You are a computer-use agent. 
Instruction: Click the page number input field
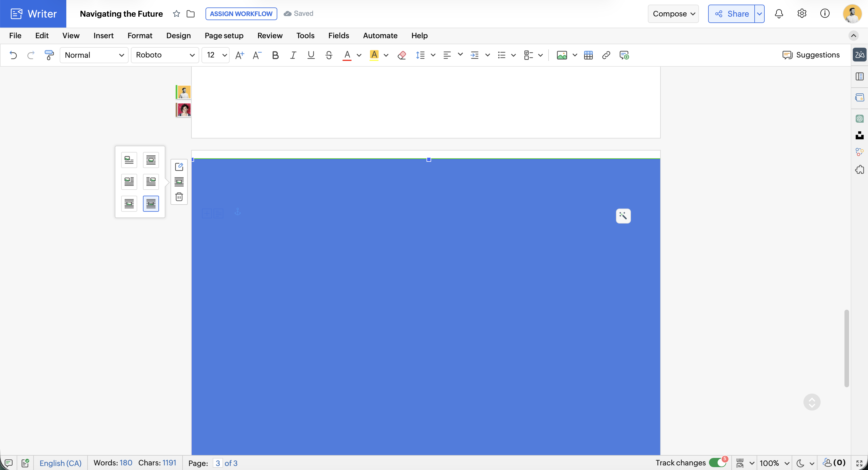click(x=218, y=463)
